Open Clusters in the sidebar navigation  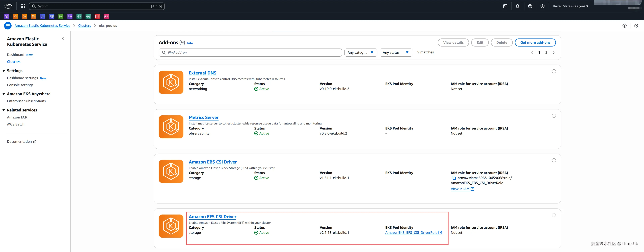13,62
